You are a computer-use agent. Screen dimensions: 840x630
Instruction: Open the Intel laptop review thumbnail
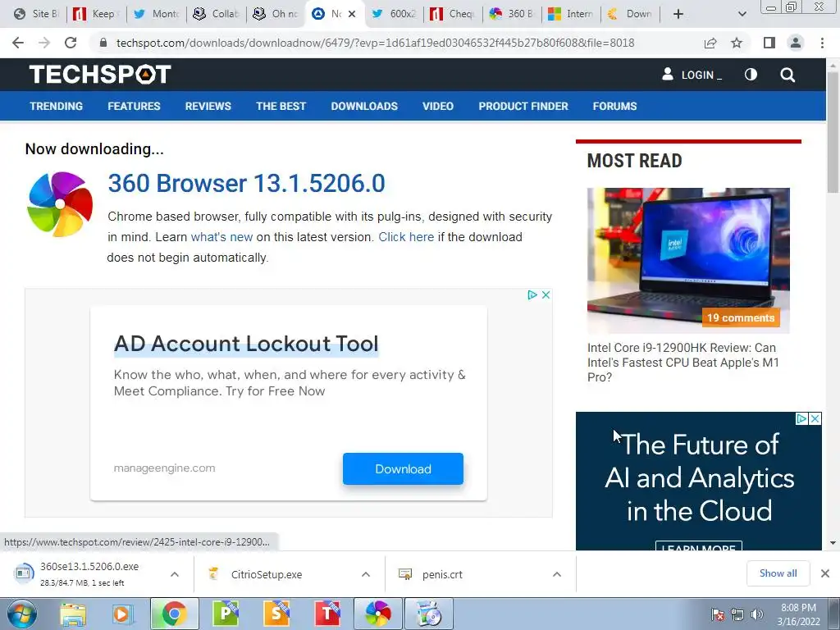[x=688, y=260]
